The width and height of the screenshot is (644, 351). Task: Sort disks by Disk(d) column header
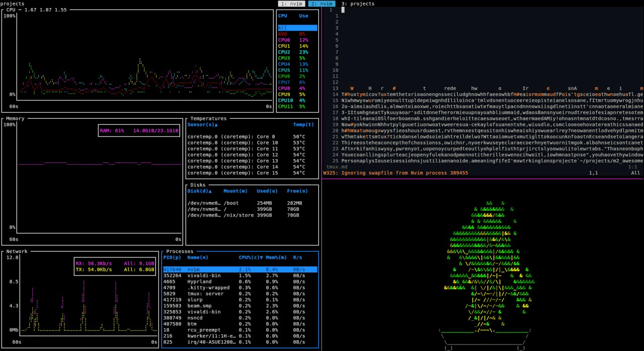[199, 191]
